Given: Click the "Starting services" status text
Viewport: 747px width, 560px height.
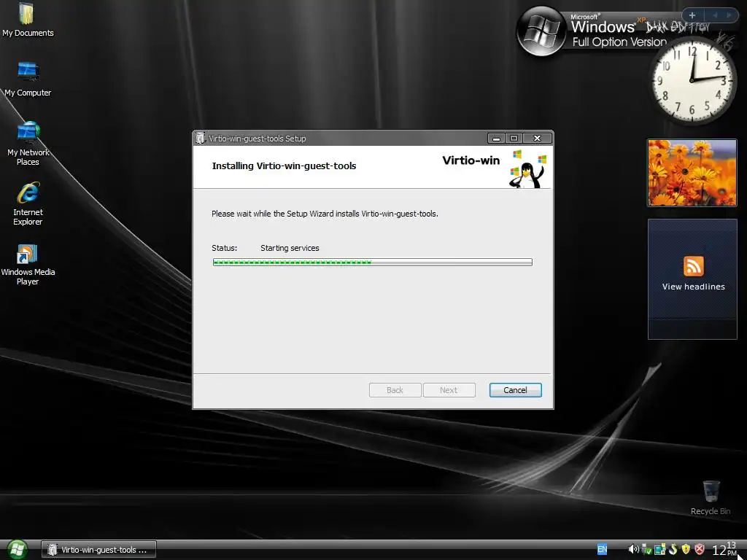Looking at the screenshot, I should 290,248.
